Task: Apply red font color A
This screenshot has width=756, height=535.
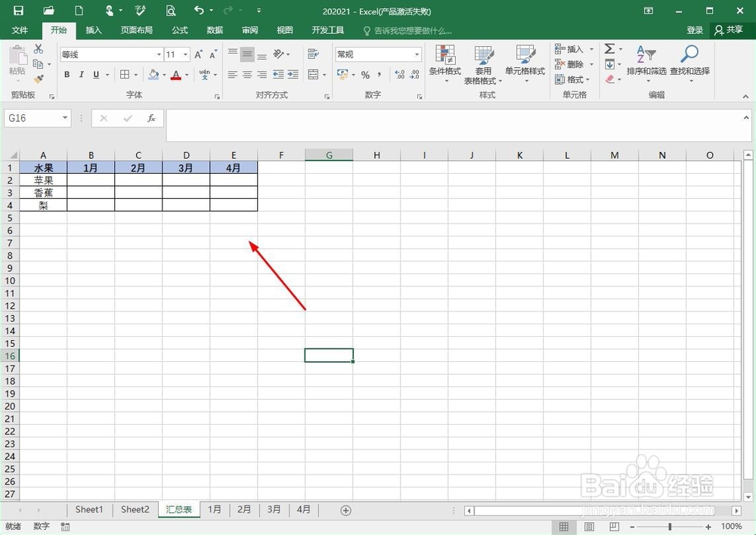Action: tap(176, 75)
